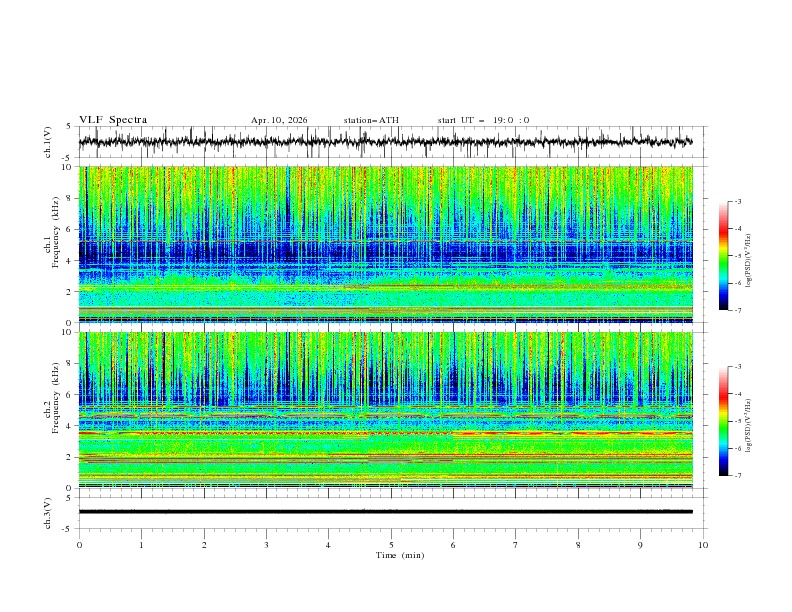Click the ch.1 PSD color bar
This screenshot has height=612, width=792.
coord(724,256)
